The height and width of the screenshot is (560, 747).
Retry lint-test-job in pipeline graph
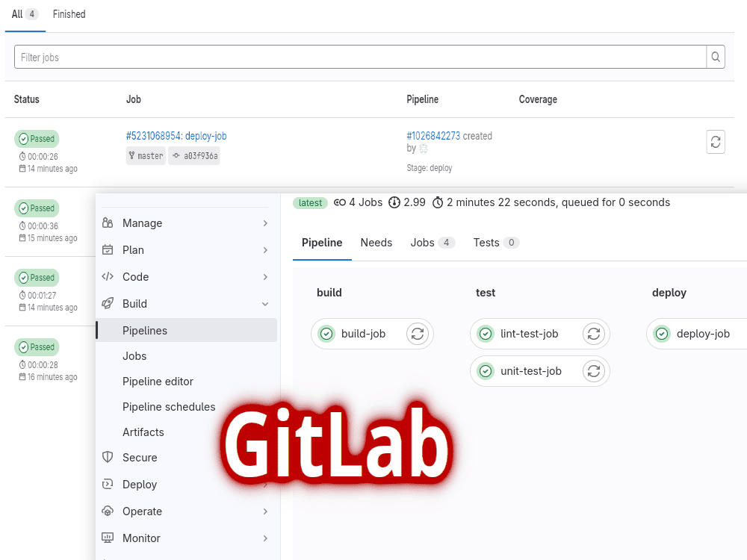coord(594,334)
